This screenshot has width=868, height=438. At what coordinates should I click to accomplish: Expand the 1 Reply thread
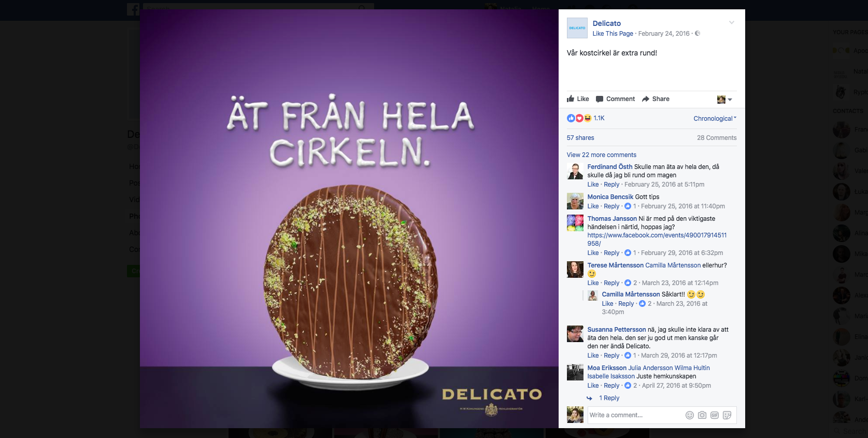[609, 398]
